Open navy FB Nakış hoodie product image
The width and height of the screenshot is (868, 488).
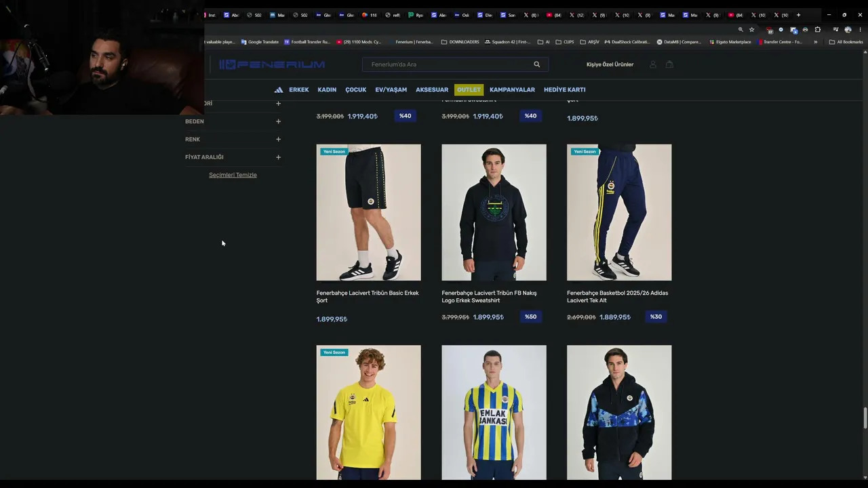(x=494, y=212)
